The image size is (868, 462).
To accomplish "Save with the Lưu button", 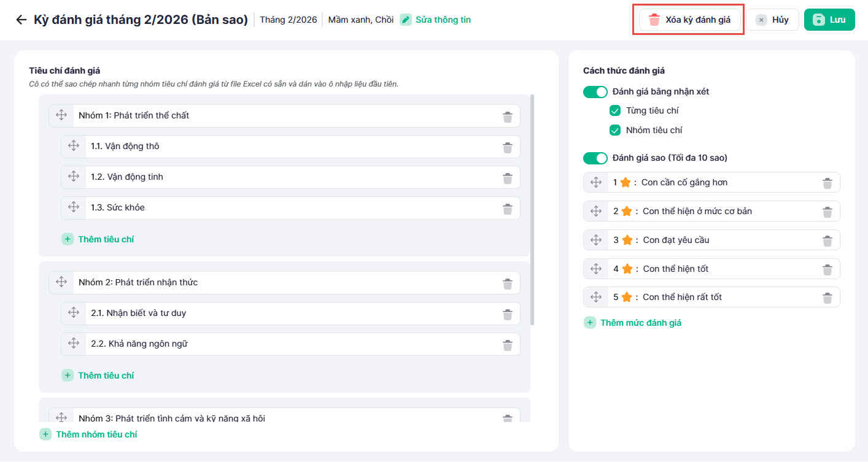I will click(829, 20).
